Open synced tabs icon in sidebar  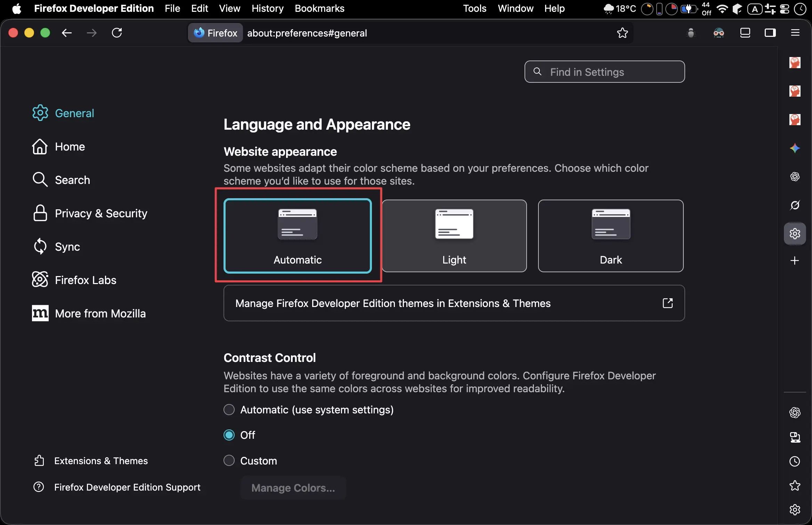click(x=795, y=437)
